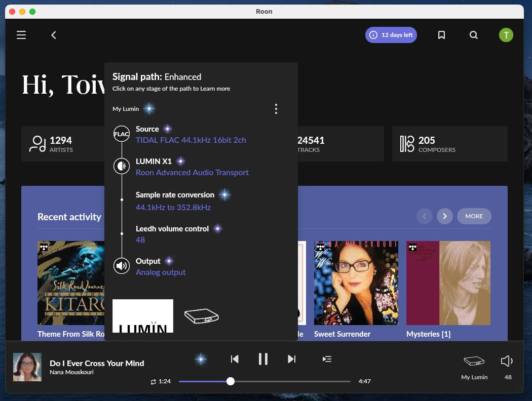532x401 pixels.
Task: Click the Analog output link
Action: pos(161,272)
